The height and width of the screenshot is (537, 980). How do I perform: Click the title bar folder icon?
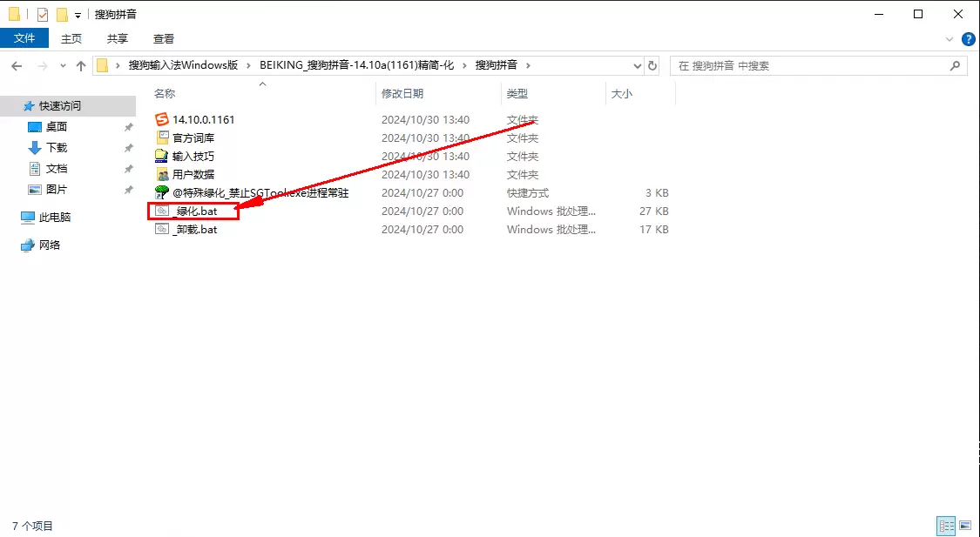(14, 15)
